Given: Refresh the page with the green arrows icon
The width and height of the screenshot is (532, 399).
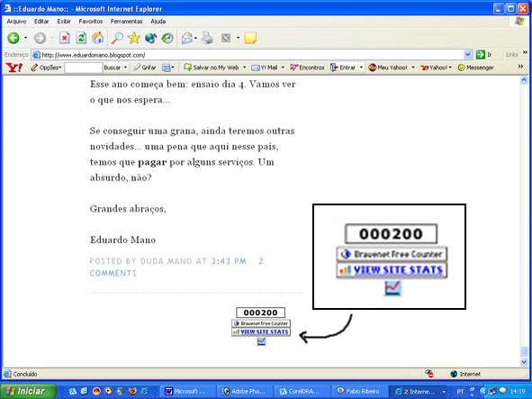Looking at the screenshot, I should pos(81,38).
